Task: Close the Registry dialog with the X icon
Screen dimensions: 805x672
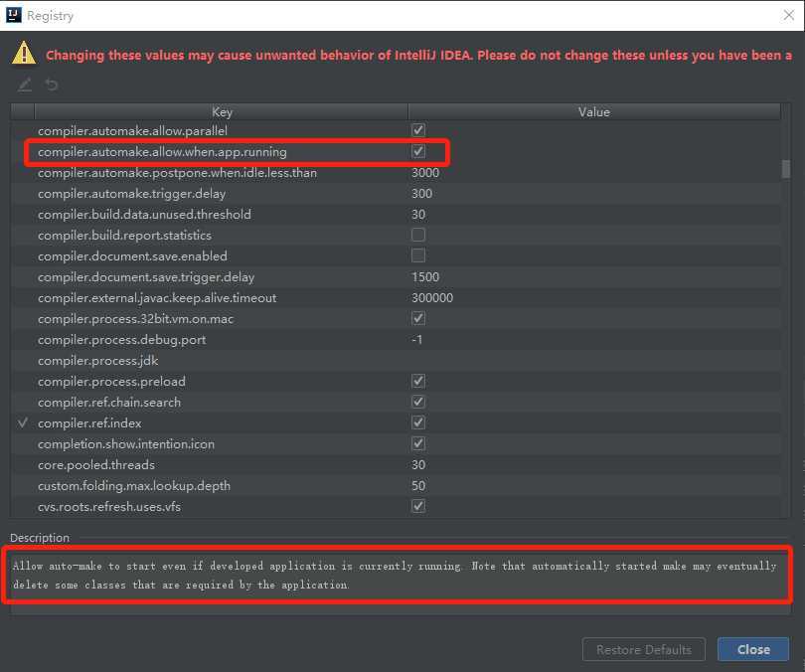Action: click(788, 15)
